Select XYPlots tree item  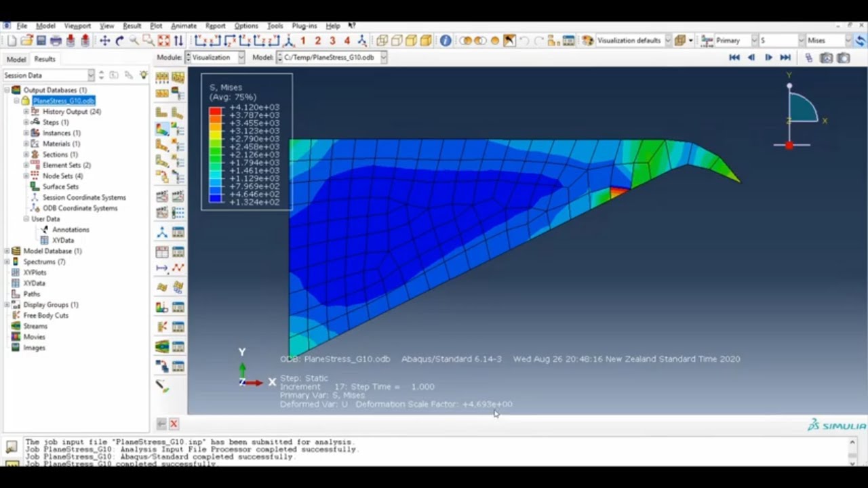(x=35, y=272)
